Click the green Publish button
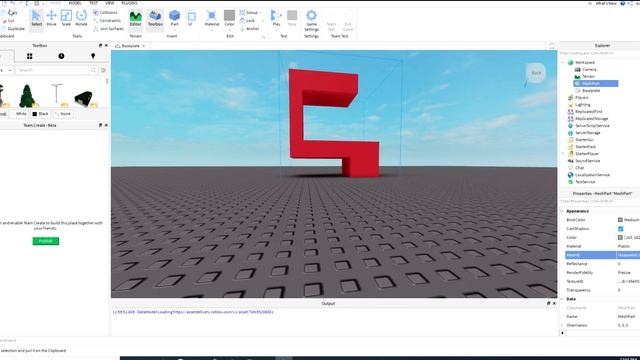The image size is (640, 360). pos(46,241)
